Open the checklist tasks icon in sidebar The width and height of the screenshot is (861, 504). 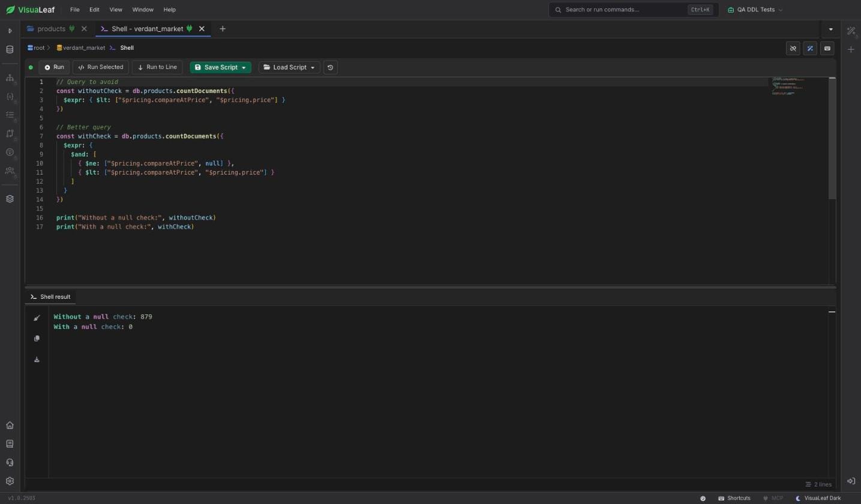click(x=10, y=115)
